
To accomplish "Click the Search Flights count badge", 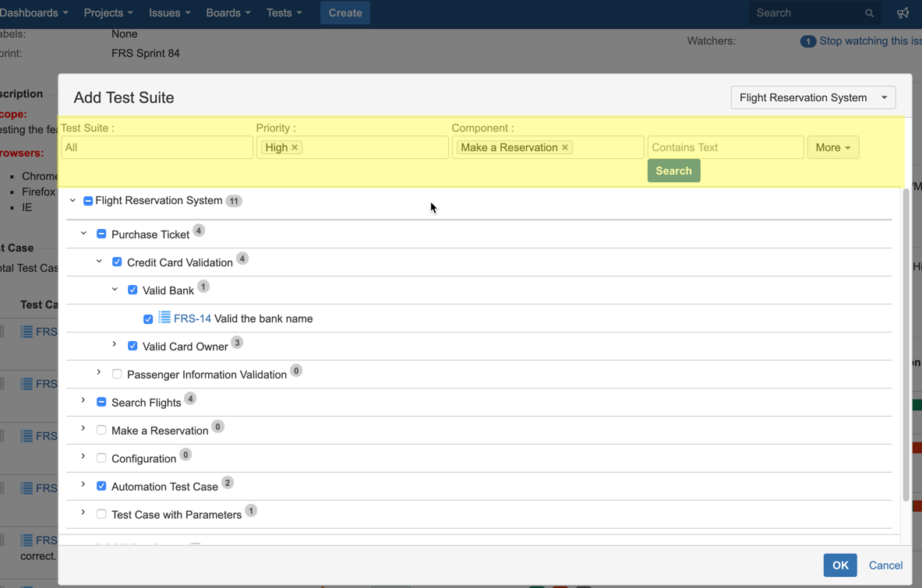I will pyautogui.click(x=190, y=399).
